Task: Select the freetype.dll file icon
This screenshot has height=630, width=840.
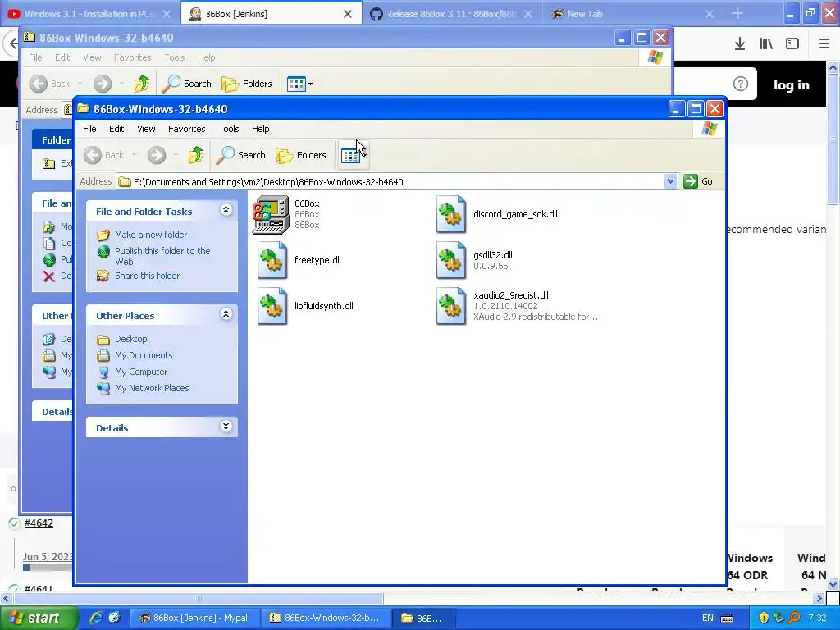Action: point(272,260)
